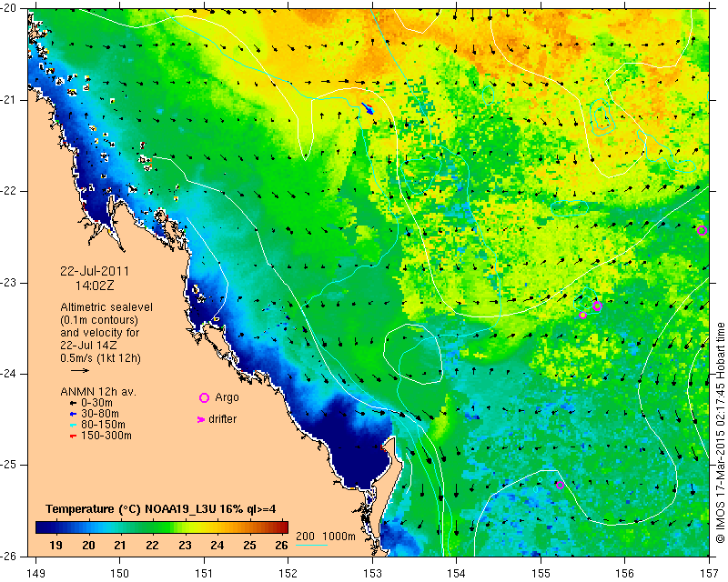Viewport: 728px width, 582px height.
Task: Select the Argo marker near 155.2°E, 25.2°S
Action: 560,485
